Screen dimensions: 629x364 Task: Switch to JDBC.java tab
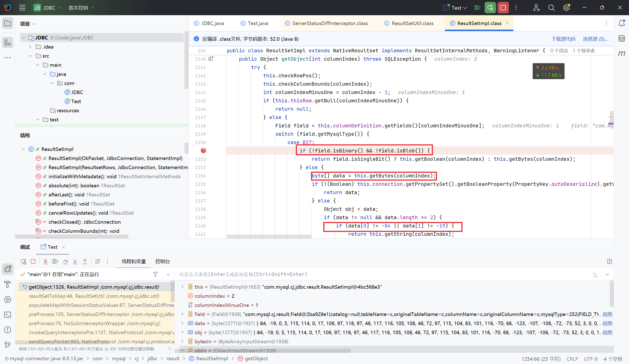coord(209,23)
